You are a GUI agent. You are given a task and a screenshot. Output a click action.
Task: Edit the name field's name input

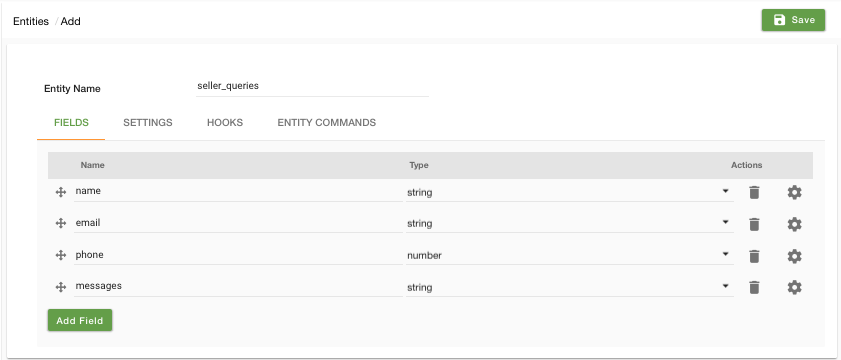click(x=238, y=192)
